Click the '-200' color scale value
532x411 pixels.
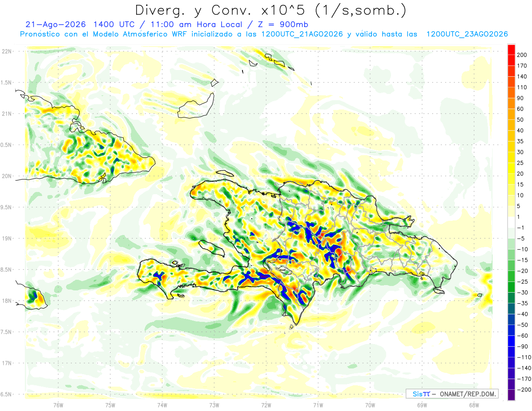(524, 389)
